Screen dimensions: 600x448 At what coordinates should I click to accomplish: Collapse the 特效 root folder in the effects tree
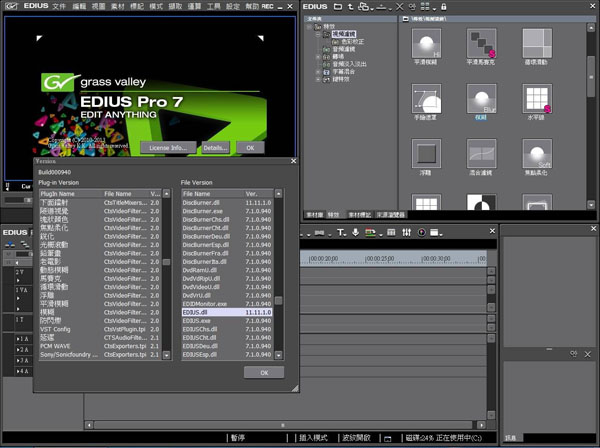click(309, 26)
